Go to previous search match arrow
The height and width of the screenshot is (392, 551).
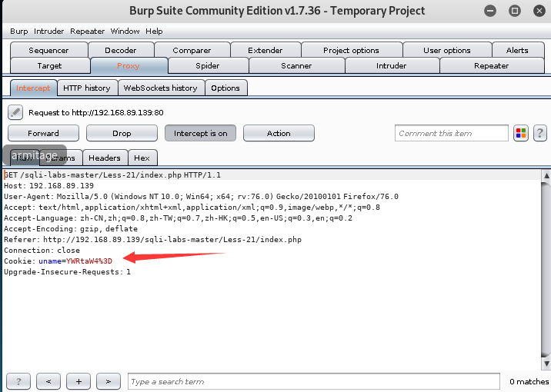[48, 381]
